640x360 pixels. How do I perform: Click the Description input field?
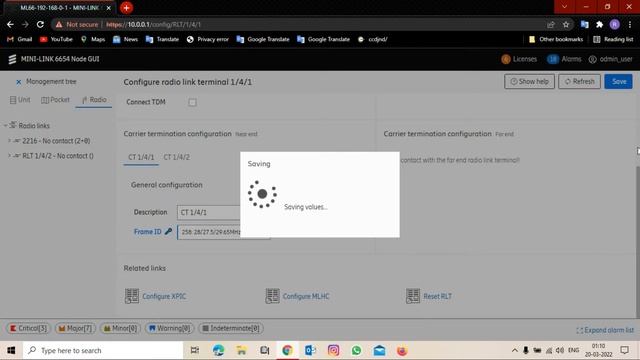coord(209,212)
